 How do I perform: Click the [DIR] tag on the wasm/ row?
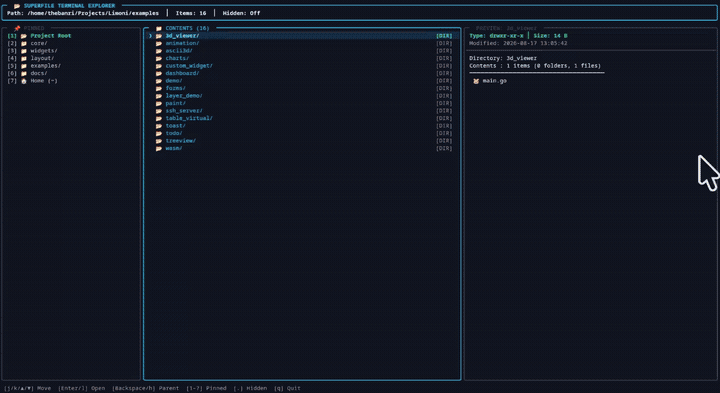pos(444,148)
